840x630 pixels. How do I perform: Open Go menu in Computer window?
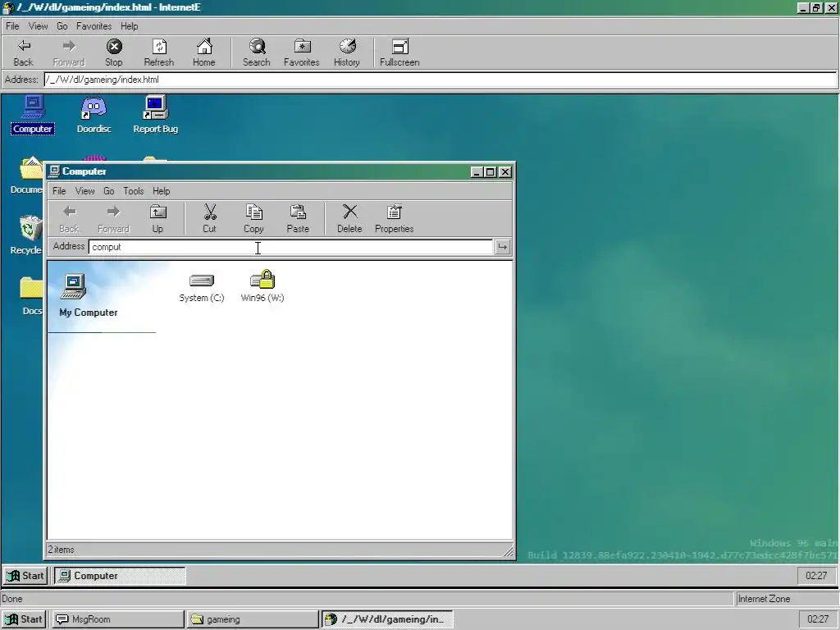click(x=109, y=191)
